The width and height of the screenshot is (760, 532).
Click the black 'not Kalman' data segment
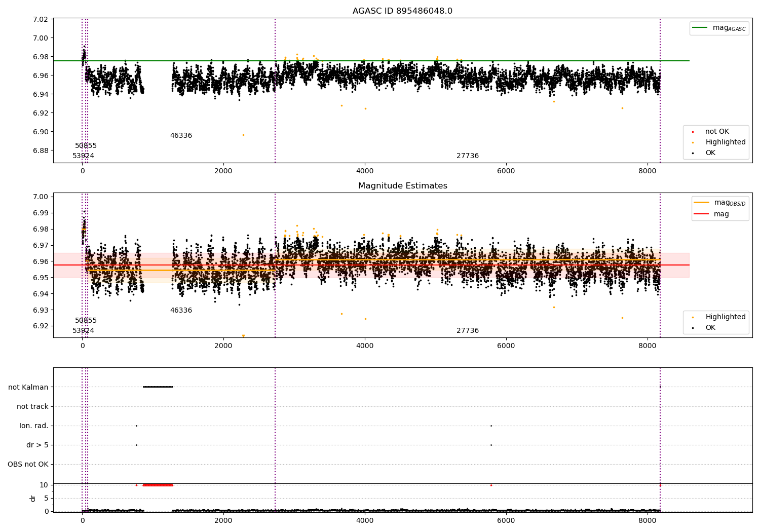point(158,387)
